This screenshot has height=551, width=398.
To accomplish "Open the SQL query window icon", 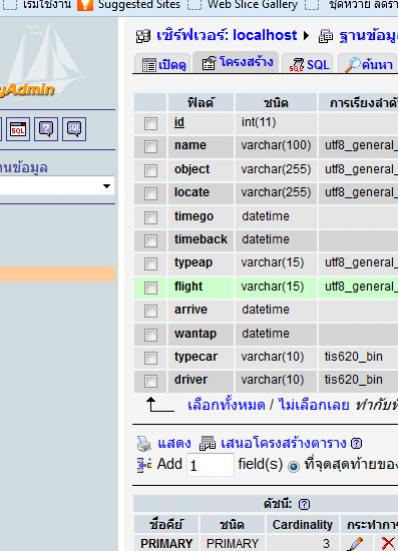I will point(18,129).
